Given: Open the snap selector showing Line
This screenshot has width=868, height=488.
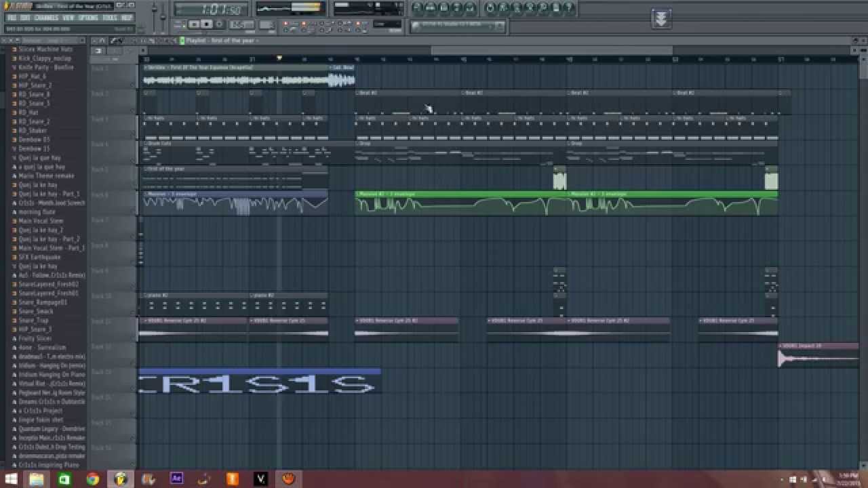Looking at the screenshot, I should (x=387, y=24).
